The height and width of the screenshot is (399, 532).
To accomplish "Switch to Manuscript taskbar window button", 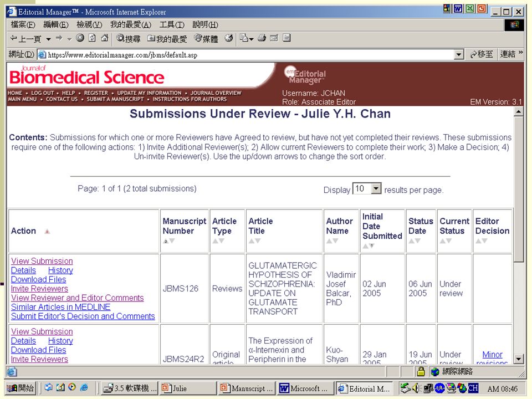I will [x=247, y=388].
